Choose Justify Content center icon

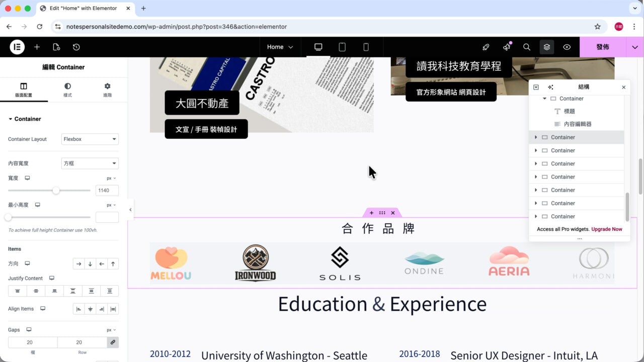coord(36,291)
